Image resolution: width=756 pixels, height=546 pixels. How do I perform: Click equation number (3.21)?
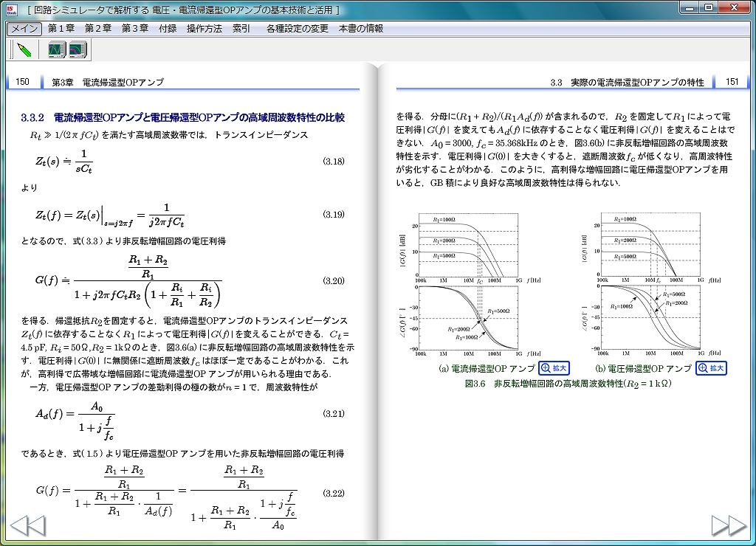point(334,413)
